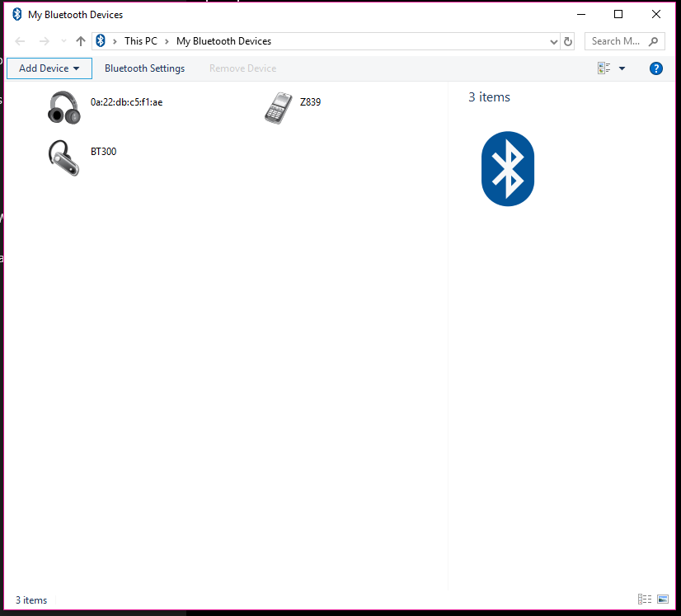Maximize the My Bluetooth Devices window
This screenshot has width=681, height=616.
(618, 14)
